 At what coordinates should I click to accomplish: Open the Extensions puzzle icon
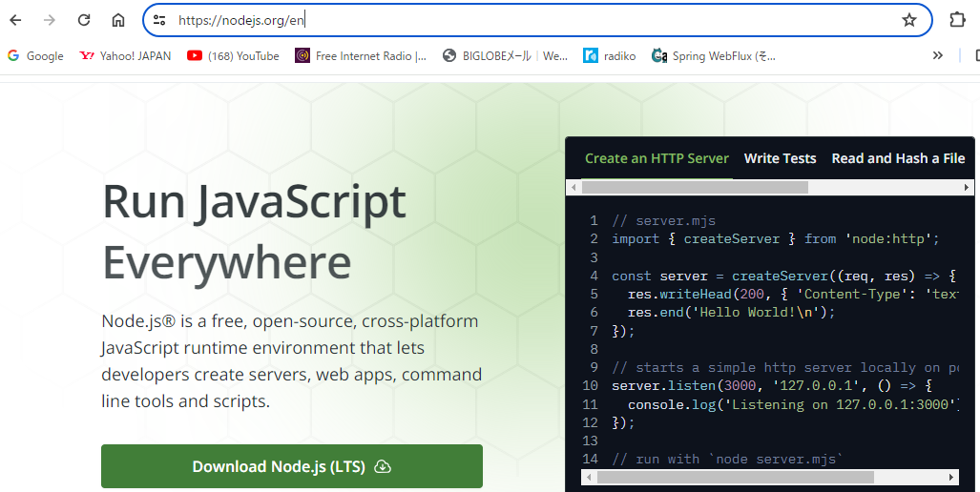coord(957,20)
